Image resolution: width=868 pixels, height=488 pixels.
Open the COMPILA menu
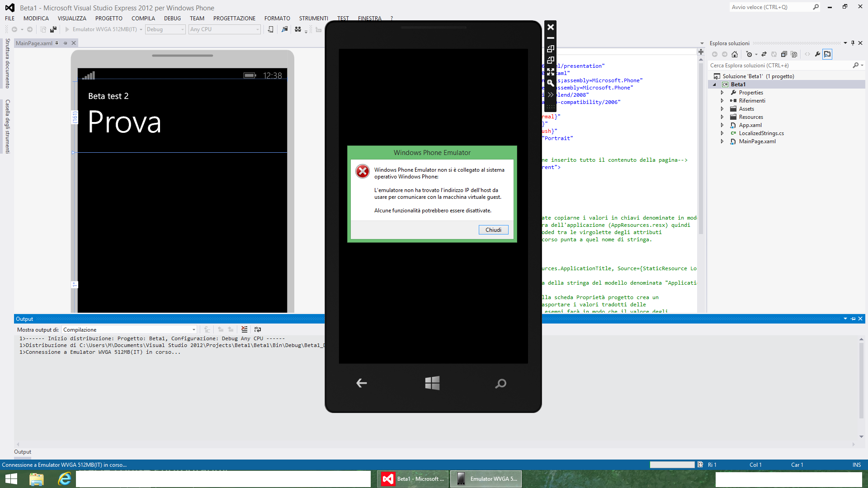[143, 19]
